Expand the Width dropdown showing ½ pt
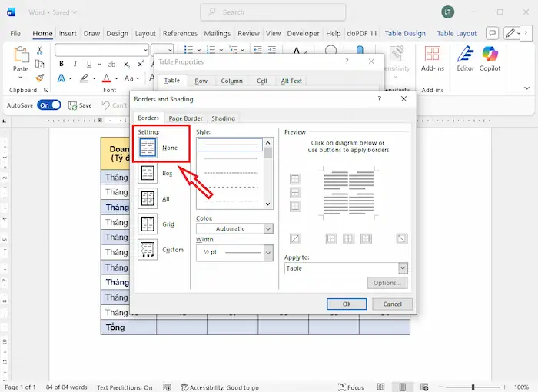The width and height of the screenshot is (538, 392). point(235,252)
